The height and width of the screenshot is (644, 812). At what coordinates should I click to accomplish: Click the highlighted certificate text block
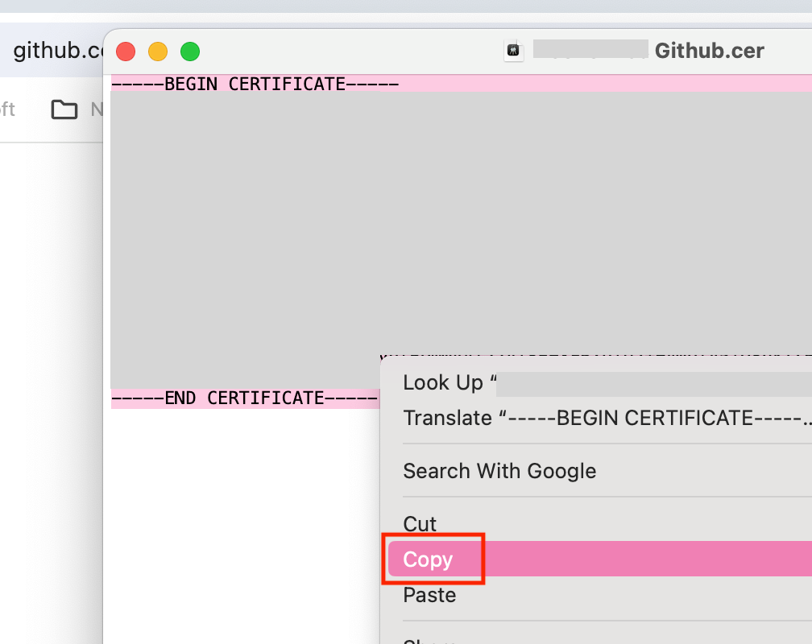point(242,233)
